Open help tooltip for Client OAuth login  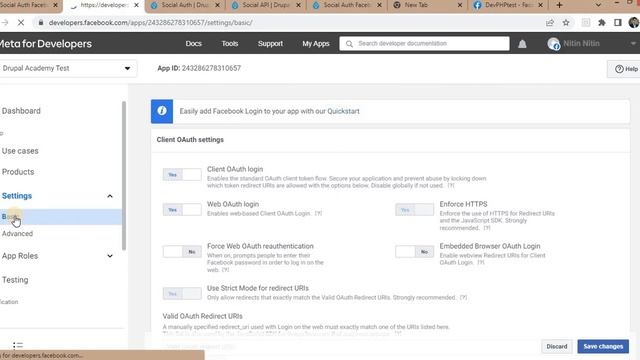pyautogui.click(x=451, y=186)
